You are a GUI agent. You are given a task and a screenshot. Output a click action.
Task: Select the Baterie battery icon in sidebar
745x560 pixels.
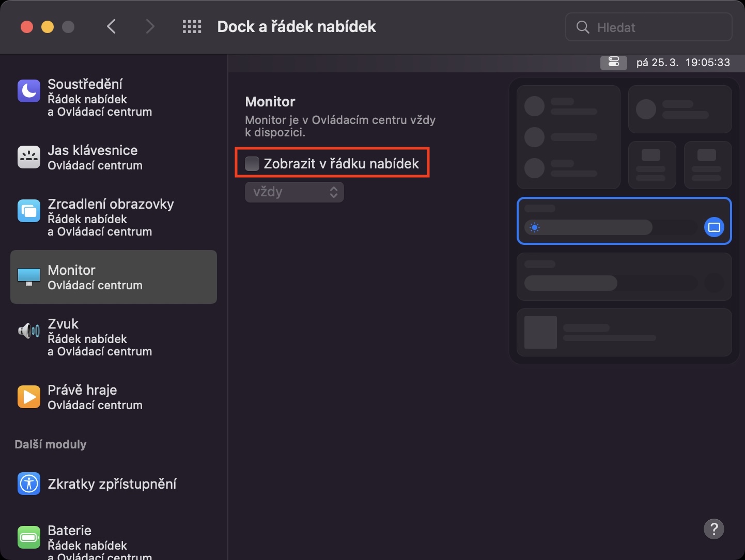[x=28, y=537]
